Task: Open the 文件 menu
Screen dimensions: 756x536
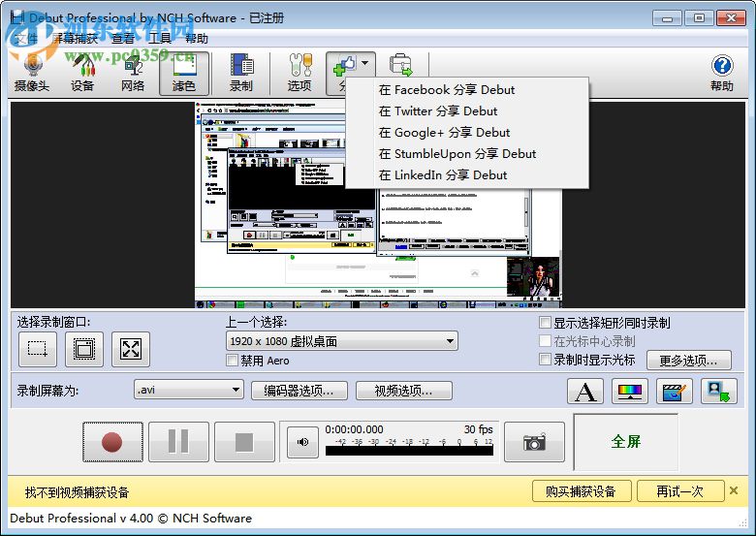Action: click(x=26, y=39)
